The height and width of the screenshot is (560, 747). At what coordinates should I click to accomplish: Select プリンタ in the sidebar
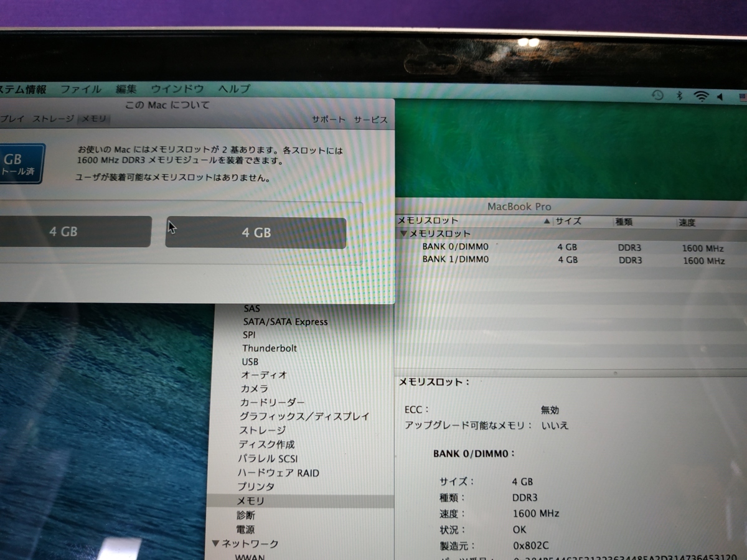256,487
